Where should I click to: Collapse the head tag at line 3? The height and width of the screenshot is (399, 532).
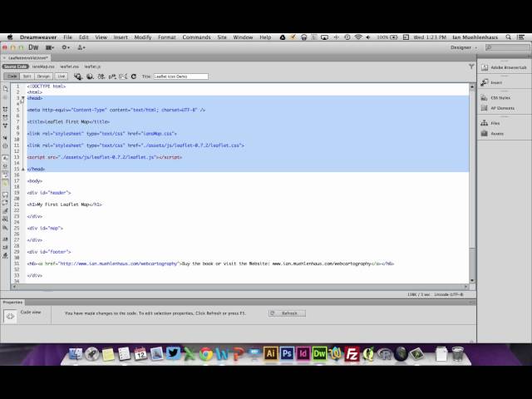(22, 98)
